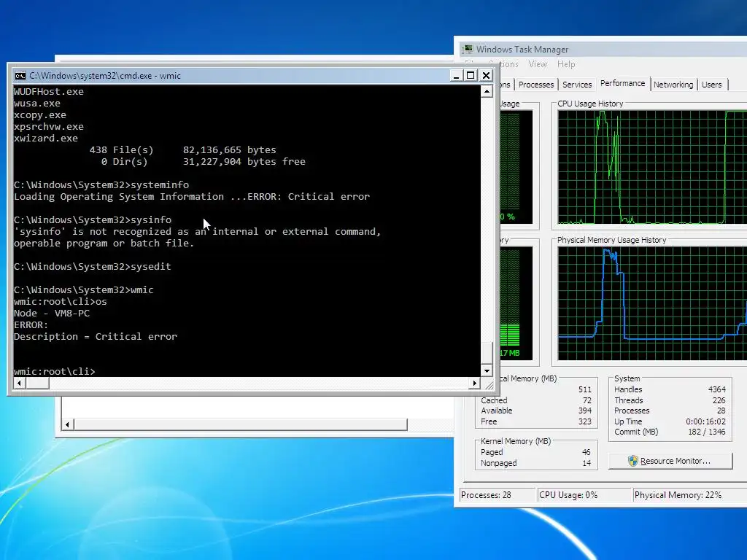Open the Networking tab
Viewport: 747px width, 560px height.
673,85
